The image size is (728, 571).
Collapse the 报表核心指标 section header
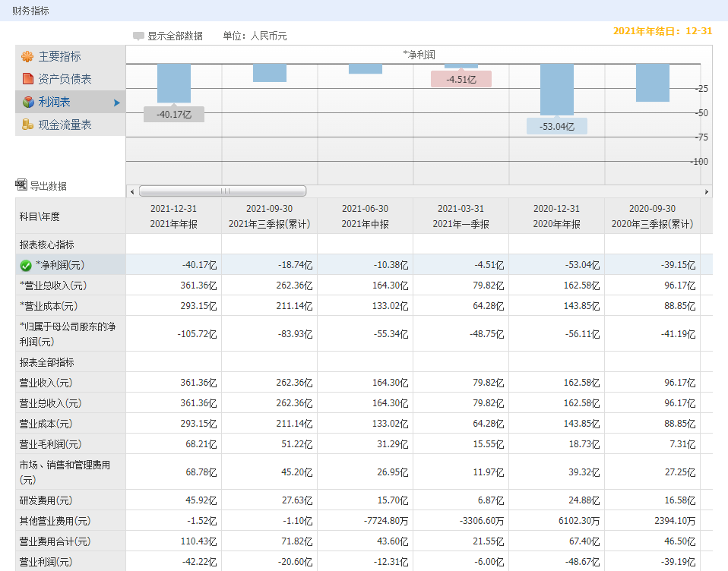tap(47, 244)
